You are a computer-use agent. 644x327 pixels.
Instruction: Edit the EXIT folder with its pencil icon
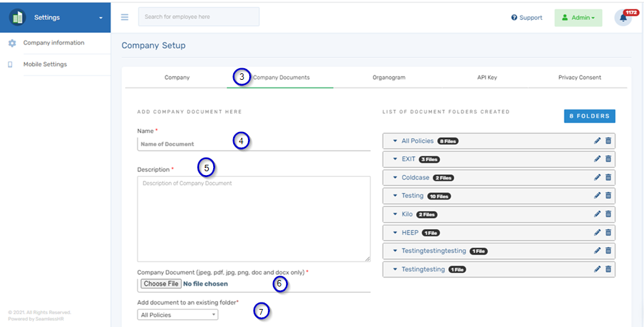coord(597,159)
